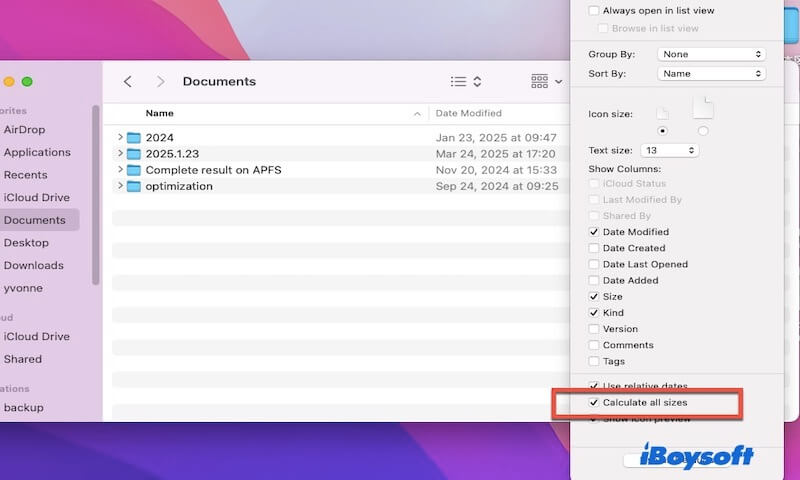Open Documents in the sidebar
Viewport: 800px width, 480px height.
34,220
